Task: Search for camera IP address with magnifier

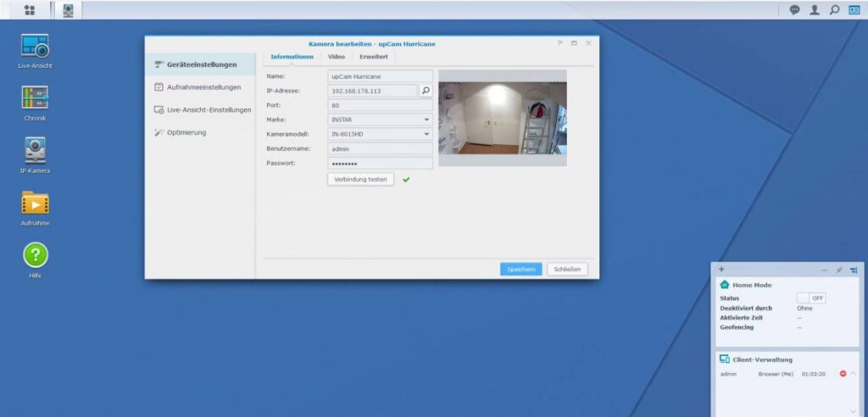Action: 426,90
